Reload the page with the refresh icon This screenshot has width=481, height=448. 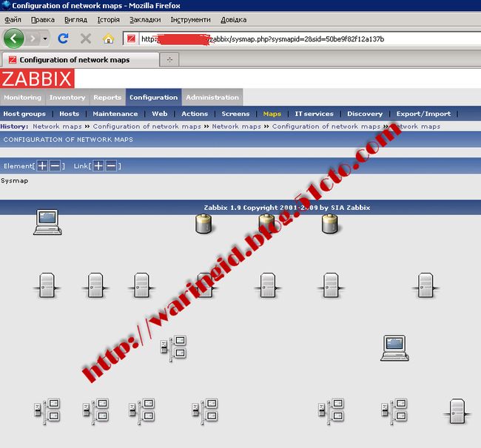(x=63, y=38)
